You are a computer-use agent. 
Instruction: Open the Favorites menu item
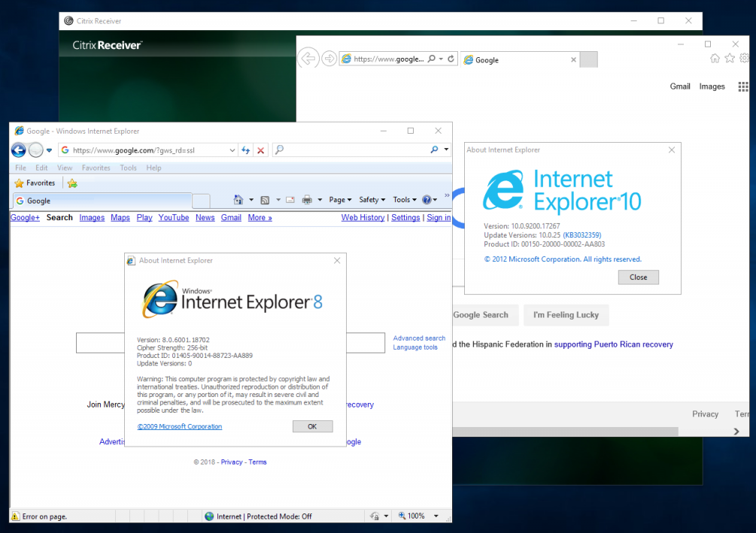click(x=96, y=168)
